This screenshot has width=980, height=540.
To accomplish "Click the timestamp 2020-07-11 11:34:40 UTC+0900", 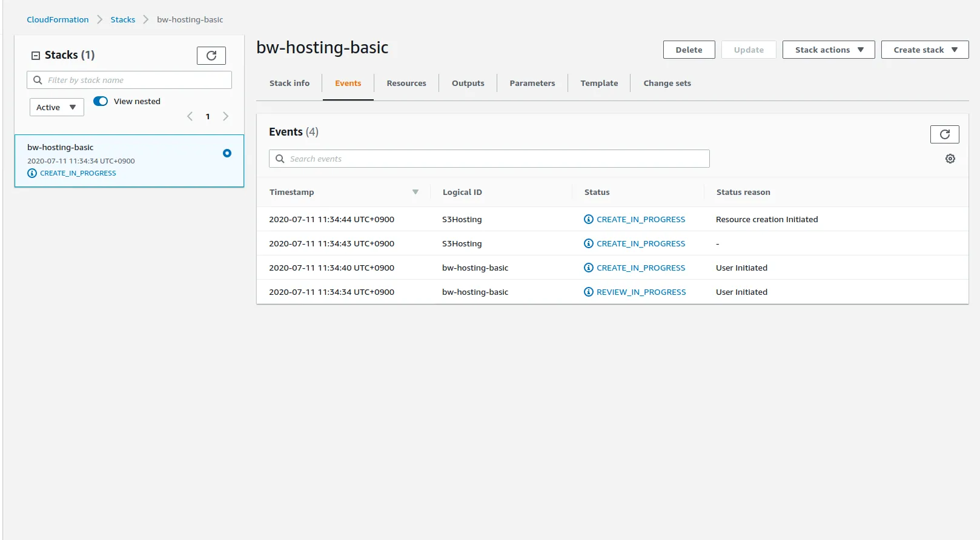I will click(x=331, y=268).
